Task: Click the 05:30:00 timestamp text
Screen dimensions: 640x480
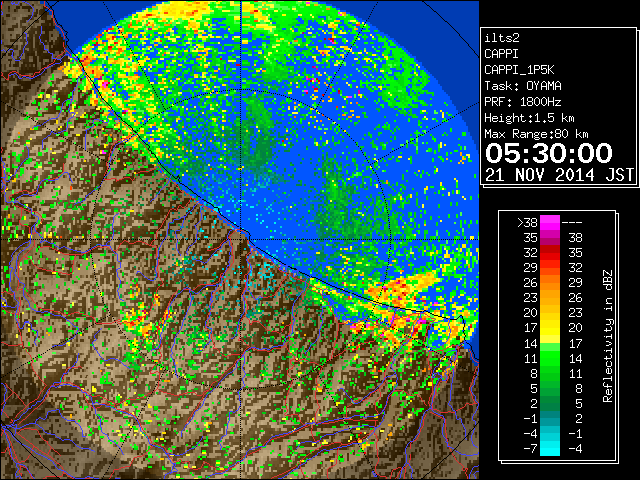Action: coord(549,153)
